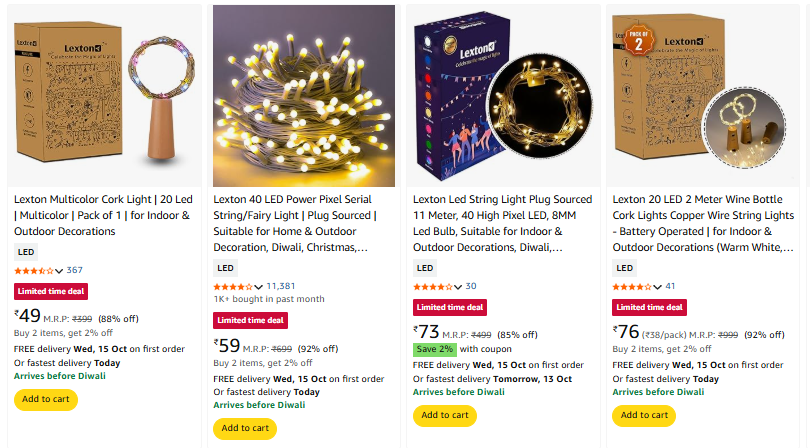Click the Limited time deal badge above ₹59

click(250, 321)
